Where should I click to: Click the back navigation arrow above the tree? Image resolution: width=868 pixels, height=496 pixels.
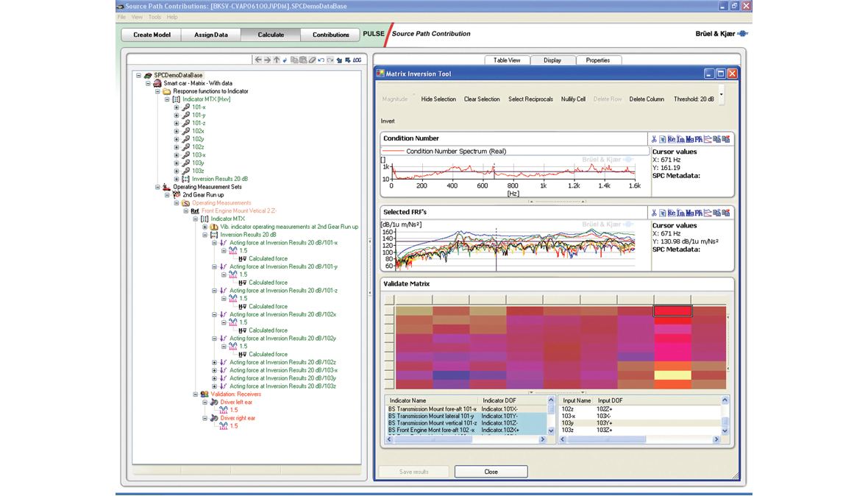(x=258, y=60)
